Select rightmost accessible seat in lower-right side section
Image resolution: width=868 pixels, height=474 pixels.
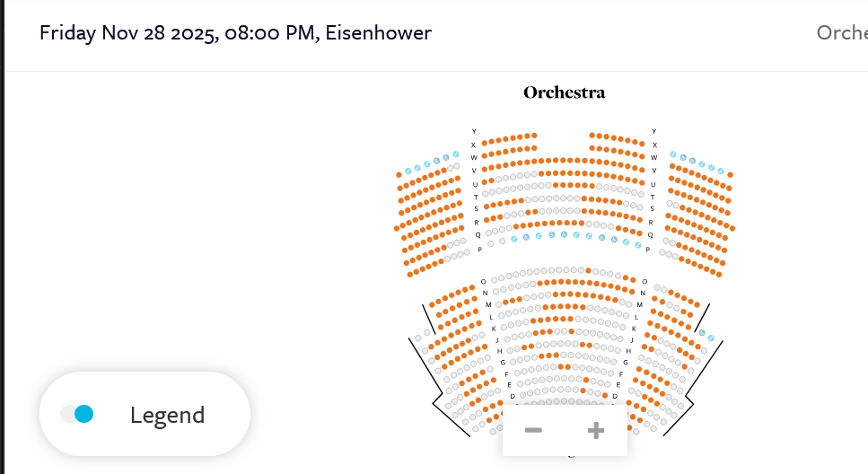pos(711,338)
